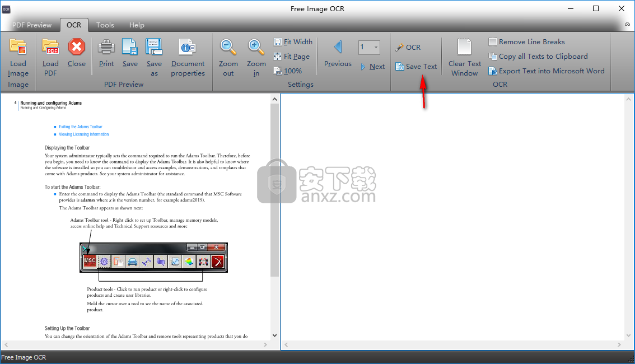Click the 'To start the Adams Toolbar:' heading
The width and height of the screenshot is (635, 364).
pyautogui.click(x=72, y=187)
